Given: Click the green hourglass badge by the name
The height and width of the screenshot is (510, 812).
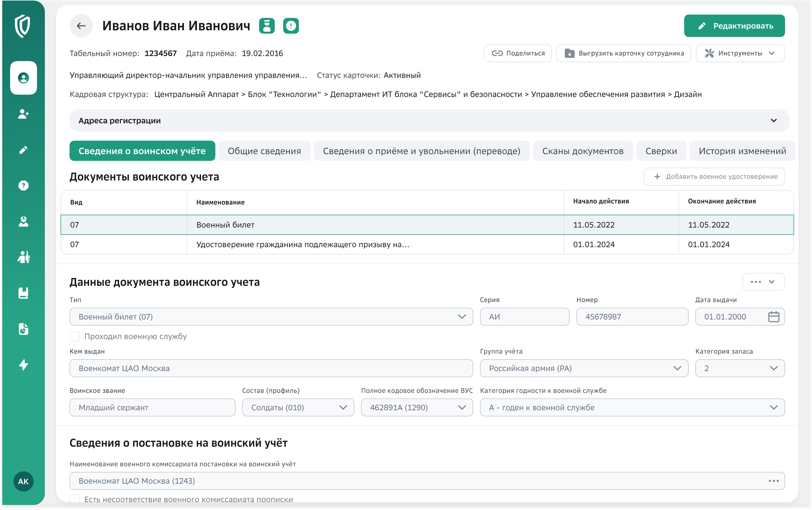Looking at the screenshot, I should 267,26.
